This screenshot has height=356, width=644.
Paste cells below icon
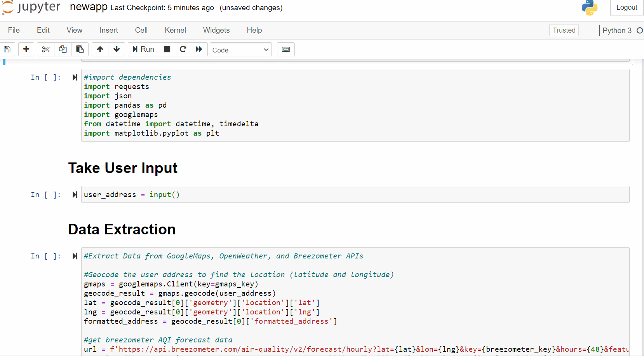80,49
